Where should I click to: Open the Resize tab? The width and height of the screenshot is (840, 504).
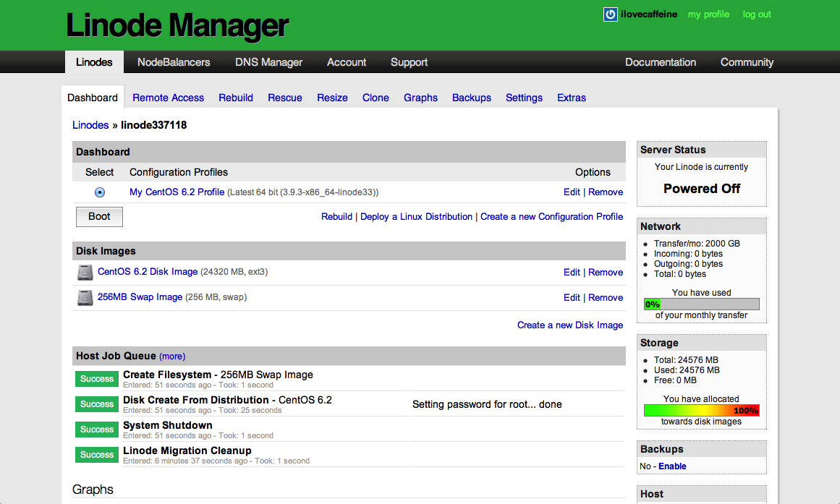click(x=332, y=98)
